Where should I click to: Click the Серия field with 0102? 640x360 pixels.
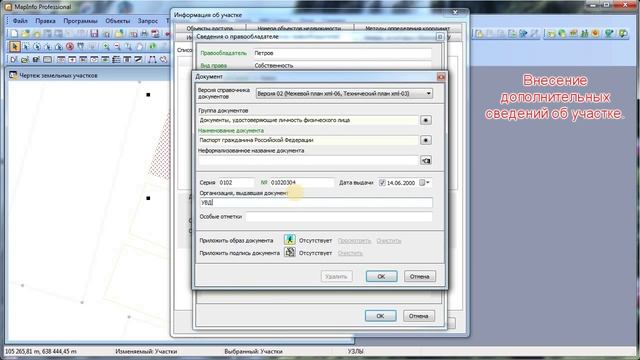[236, 182]
